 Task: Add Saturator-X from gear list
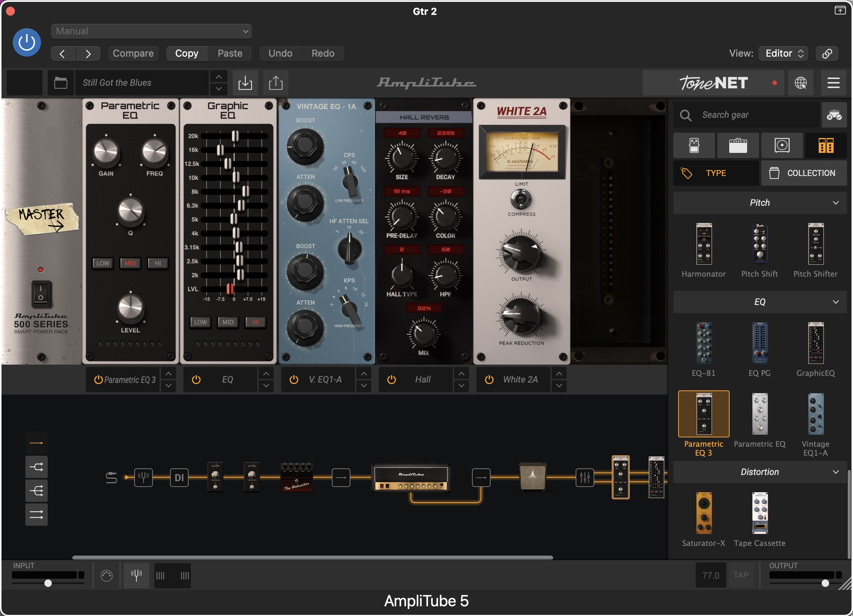tap(704, 520)
